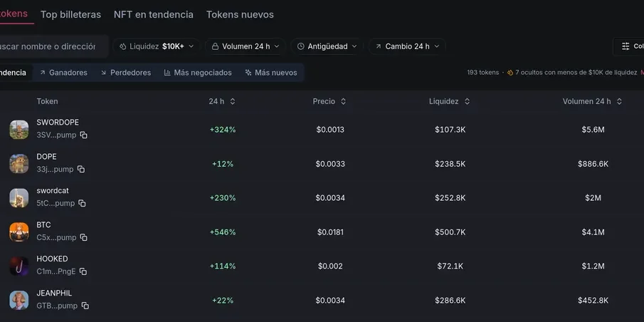Copy HOOKED token address

click(83, 271)
